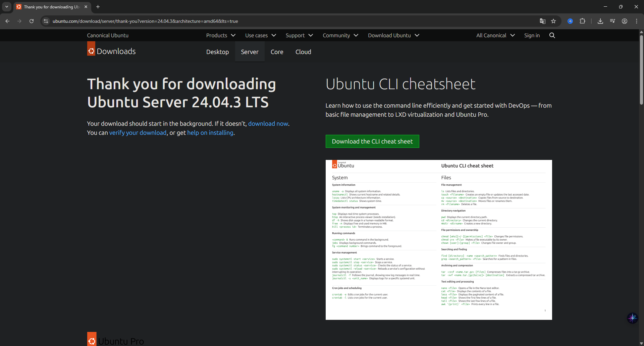Click the verify your download link
The width and height of the screenshot is (644, 346).
pos(138,133)
